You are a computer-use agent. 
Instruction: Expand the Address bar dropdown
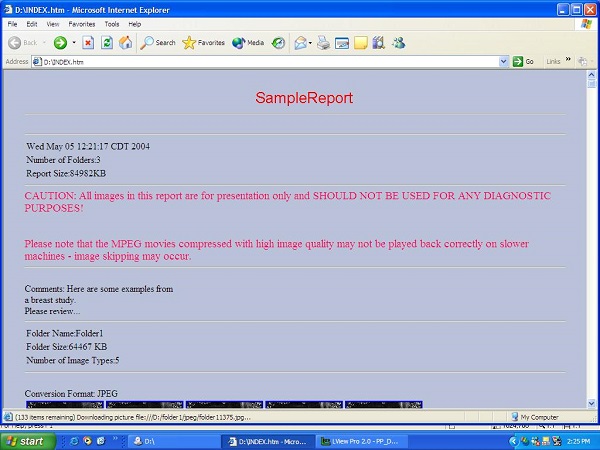point(504,61)
